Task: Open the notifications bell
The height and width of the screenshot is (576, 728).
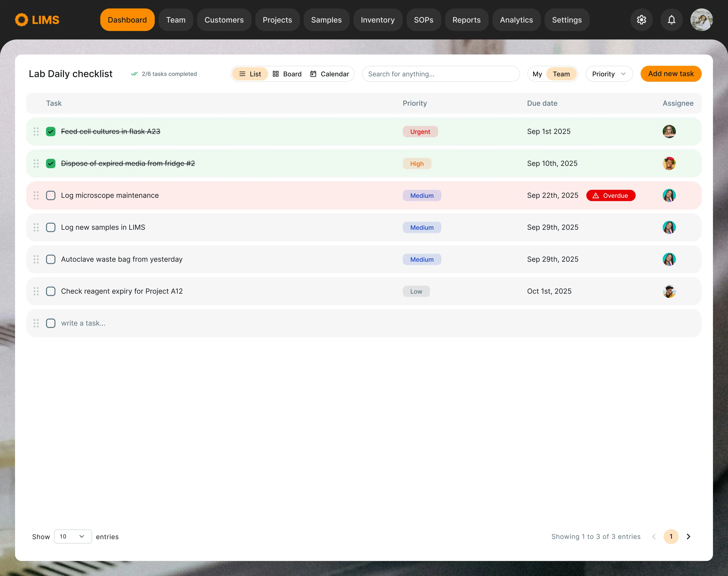Action: pyautogui.click(x=671, y=20)
